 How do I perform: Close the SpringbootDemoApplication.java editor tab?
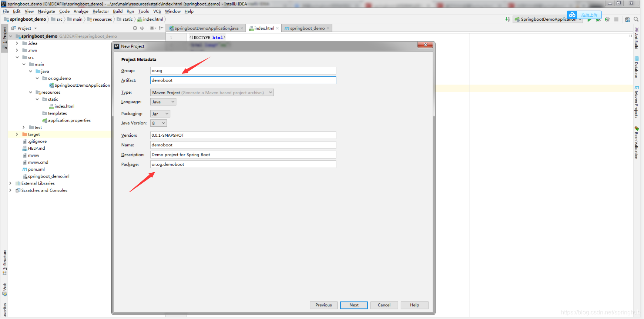click(242, 28)
